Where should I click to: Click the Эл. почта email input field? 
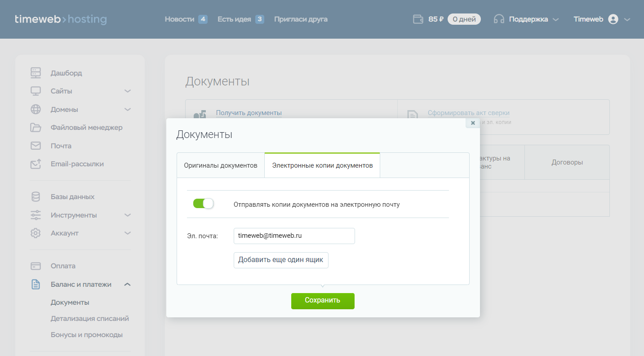(x=294, y=236)
